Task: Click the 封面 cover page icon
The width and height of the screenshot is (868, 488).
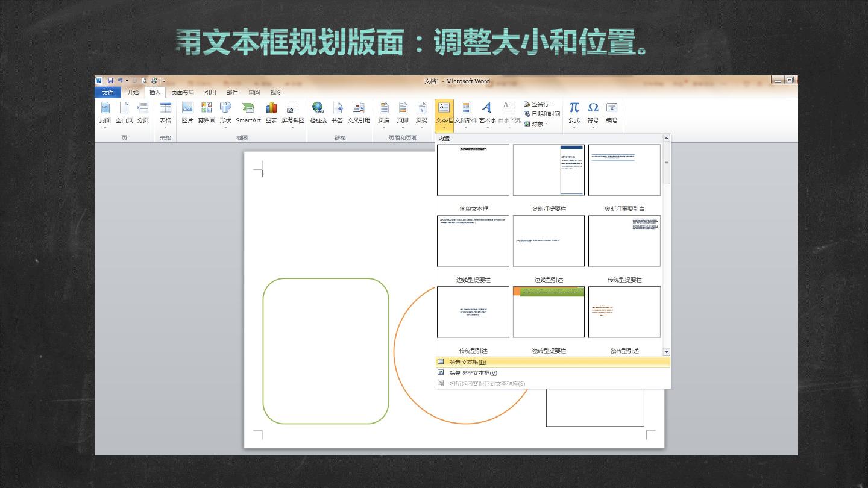Action: [x=105, y=113]
